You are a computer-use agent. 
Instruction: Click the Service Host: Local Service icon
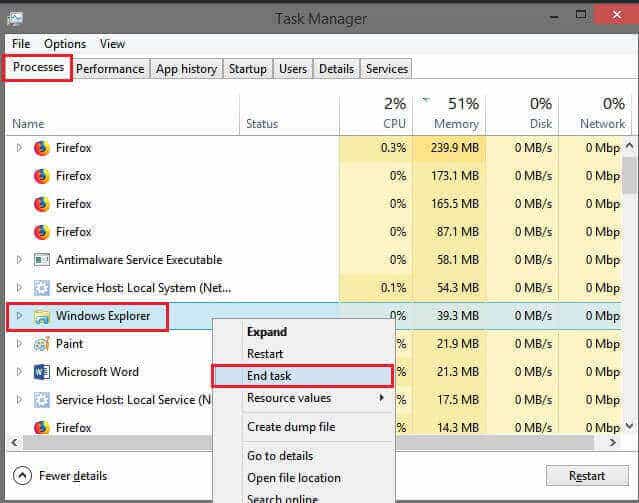click(42, 400)
